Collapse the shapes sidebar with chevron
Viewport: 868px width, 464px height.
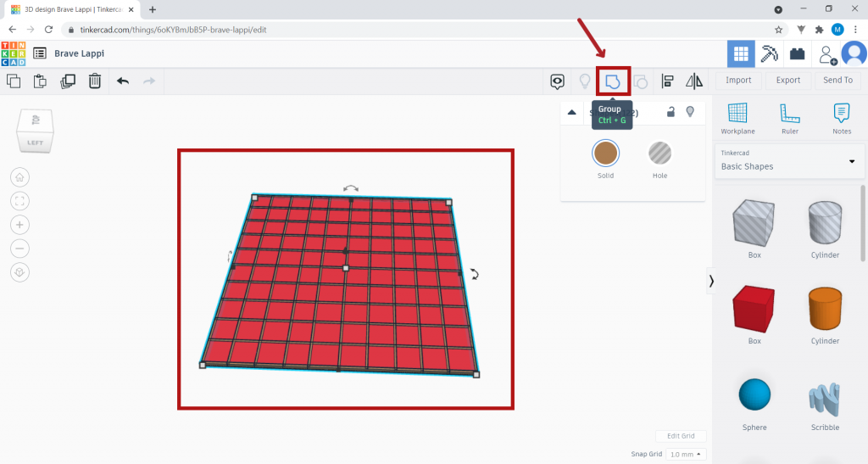pos(711,282)
